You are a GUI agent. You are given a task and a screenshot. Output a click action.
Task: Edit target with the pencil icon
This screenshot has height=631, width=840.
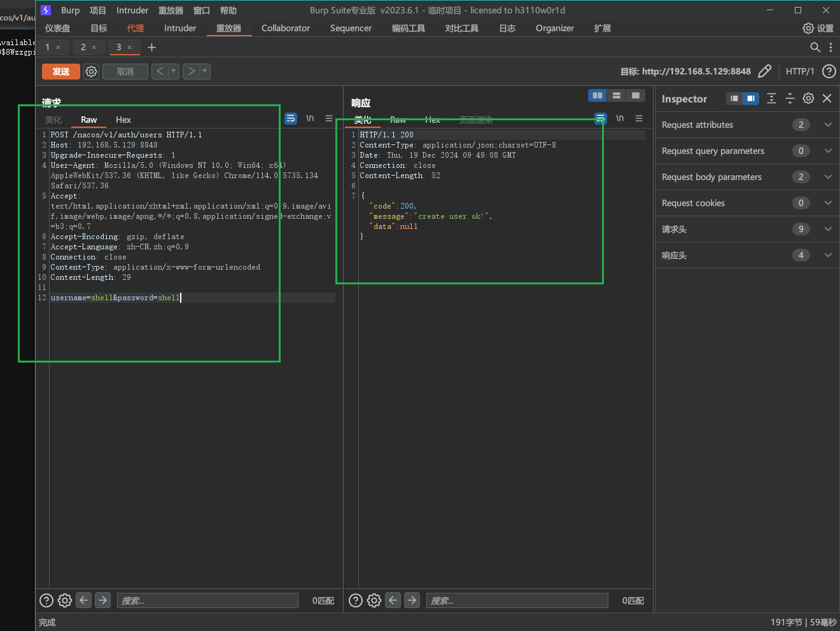click(765, 71)
